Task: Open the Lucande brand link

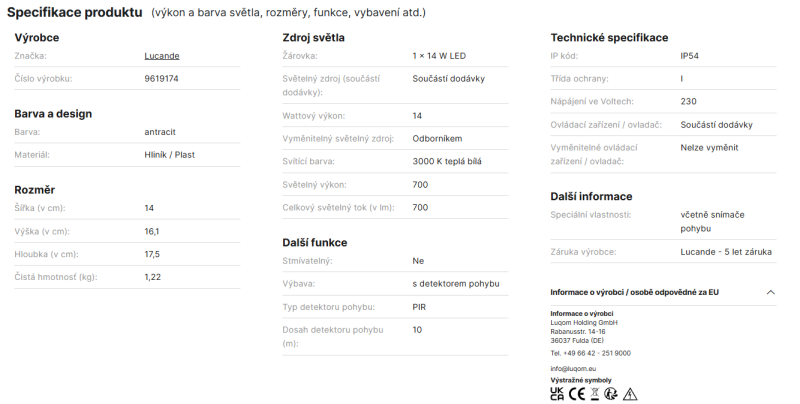Action: coord(162,56)
